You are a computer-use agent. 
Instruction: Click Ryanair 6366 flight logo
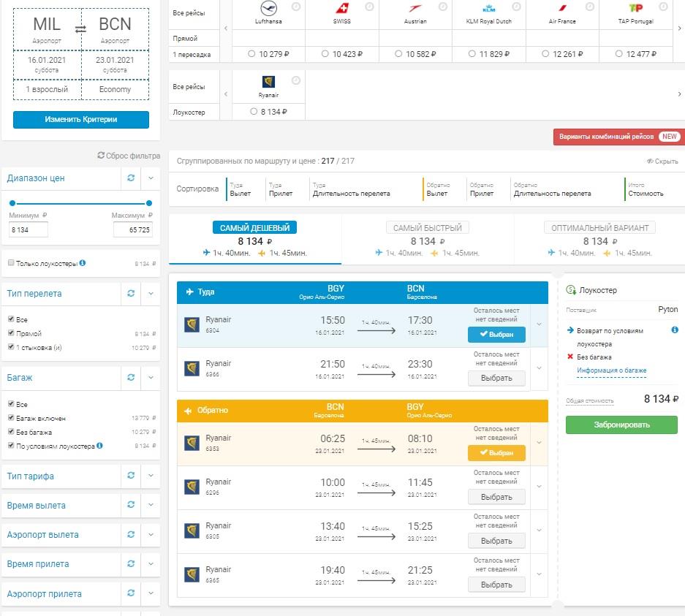192,368
